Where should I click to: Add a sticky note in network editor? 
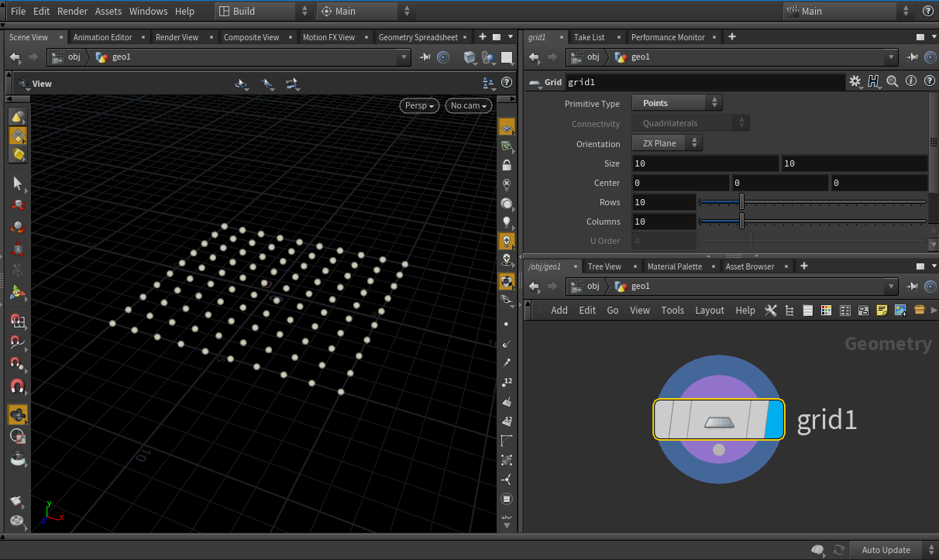[882, 310]
